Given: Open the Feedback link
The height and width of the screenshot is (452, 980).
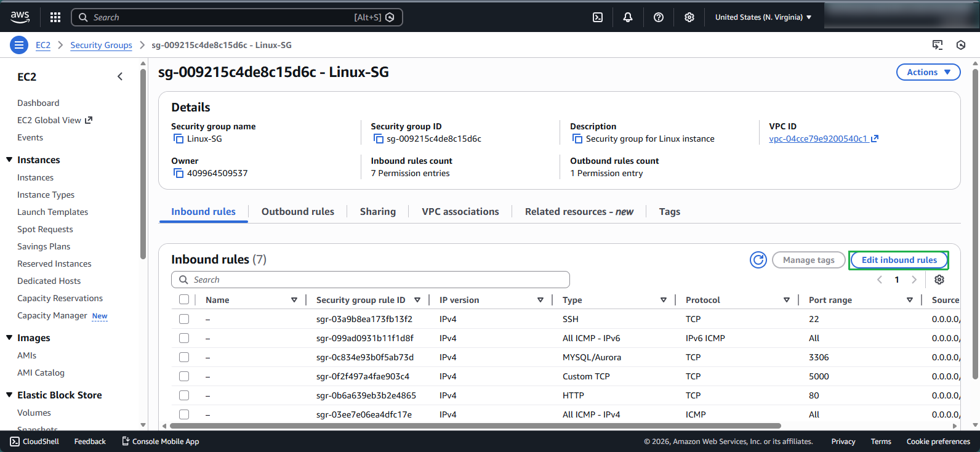Looking at the screenshot, I should pyautogui.click(x=90, y=442).
